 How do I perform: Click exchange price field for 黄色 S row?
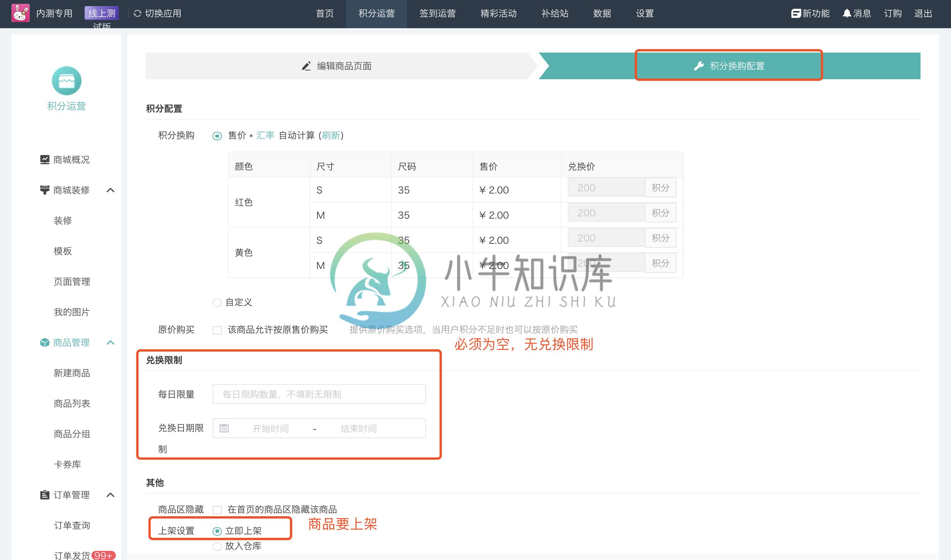point(606,238)
